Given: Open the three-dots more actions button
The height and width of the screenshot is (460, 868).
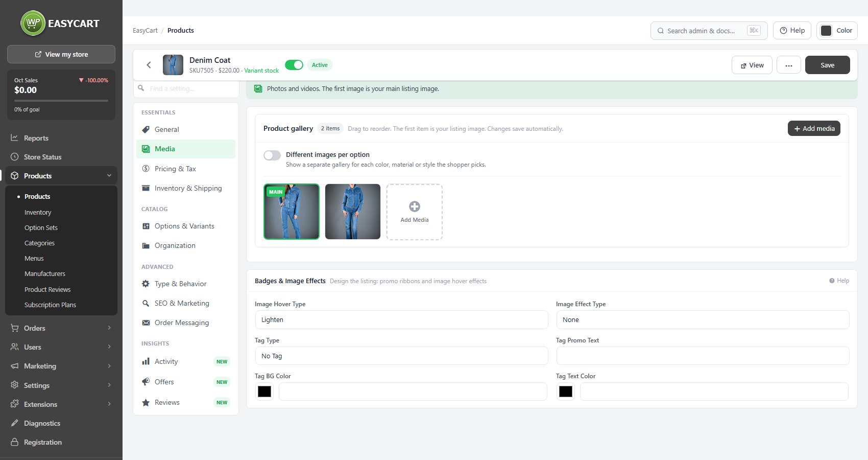Looking at the screenshot, I should tap(789, 65).
